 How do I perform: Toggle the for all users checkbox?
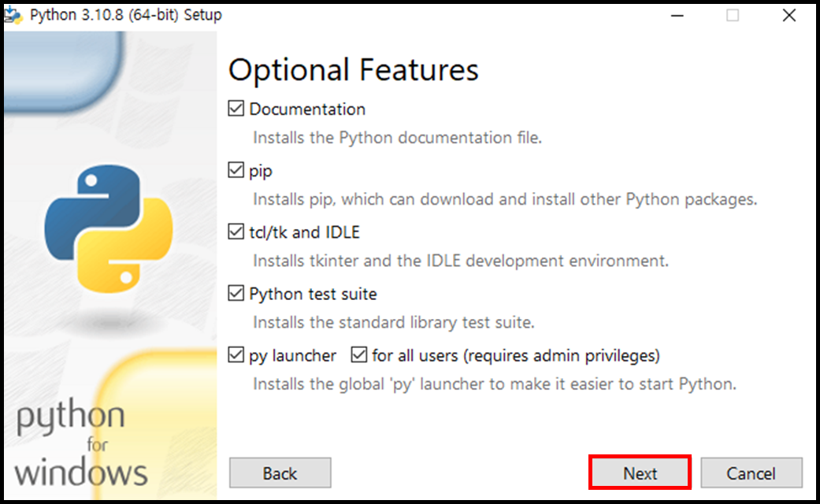point(358,355)
